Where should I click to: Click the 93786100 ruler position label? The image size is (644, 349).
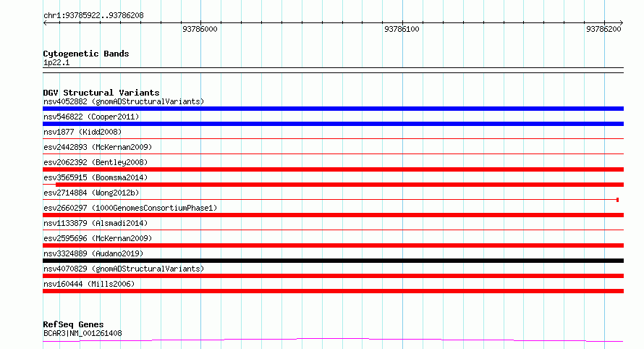pyautogui.click(x=402, y=29)
